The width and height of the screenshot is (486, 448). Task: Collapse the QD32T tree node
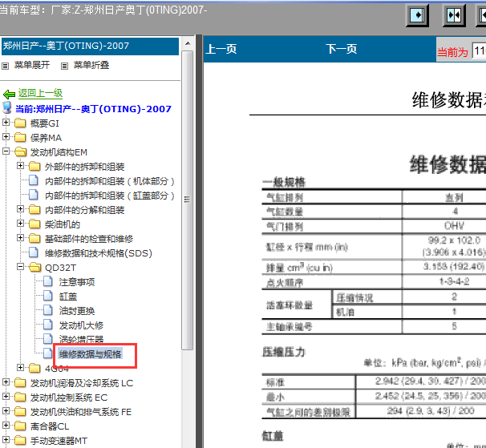(x=21, y=266)
